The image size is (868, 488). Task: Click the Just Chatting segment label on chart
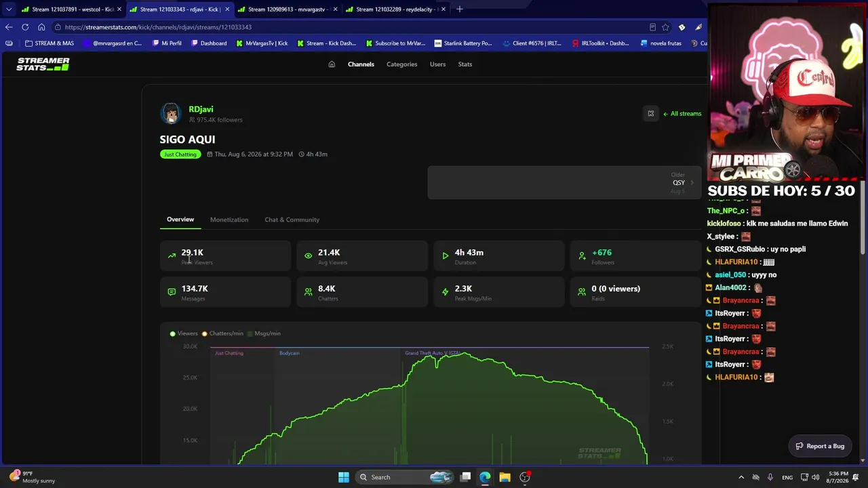(x=229, y=353)
